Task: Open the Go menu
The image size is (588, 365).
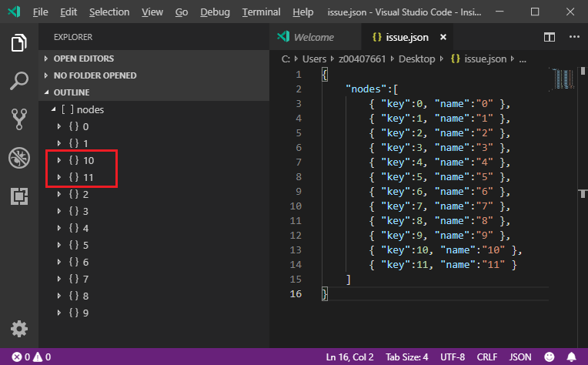Action: [x=182, y=12]
